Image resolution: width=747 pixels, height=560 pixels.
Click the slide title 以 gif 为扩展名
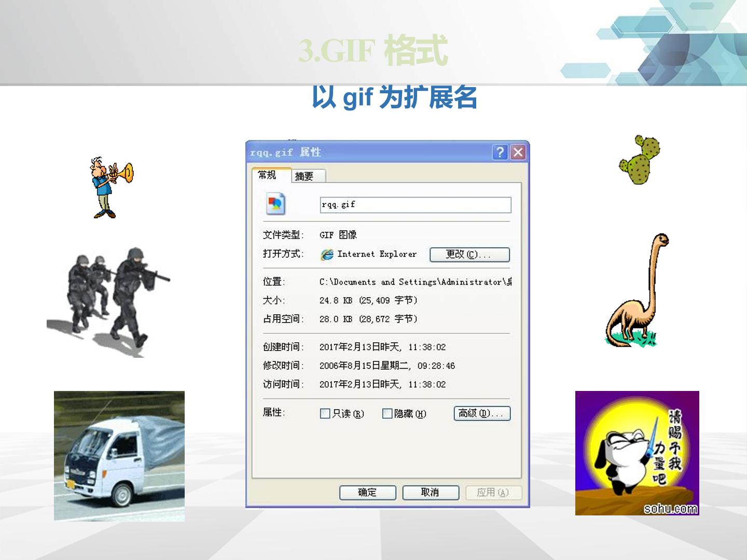(394, 97)
